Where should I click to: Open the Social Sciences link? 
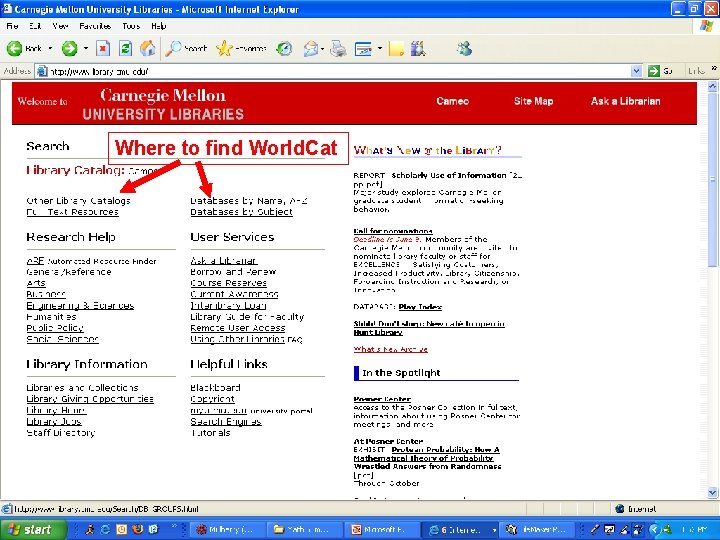[62, 339]
